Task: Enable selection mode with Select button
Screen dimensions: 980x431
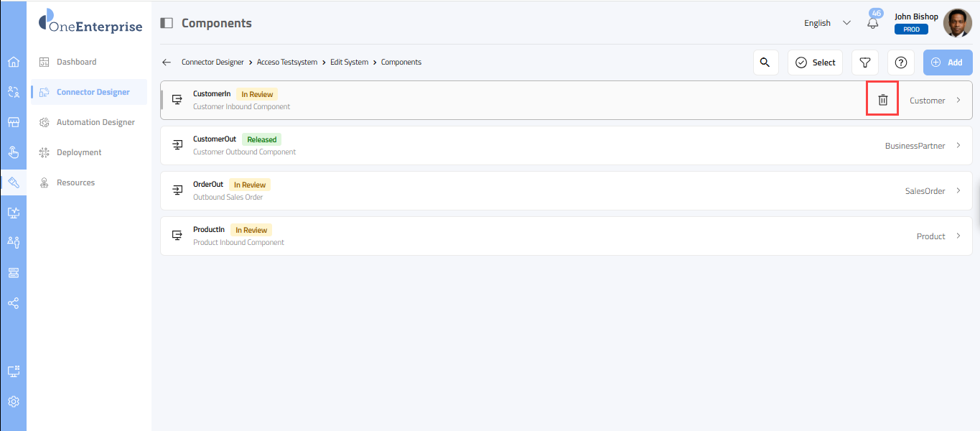Action: coord(815,62)
